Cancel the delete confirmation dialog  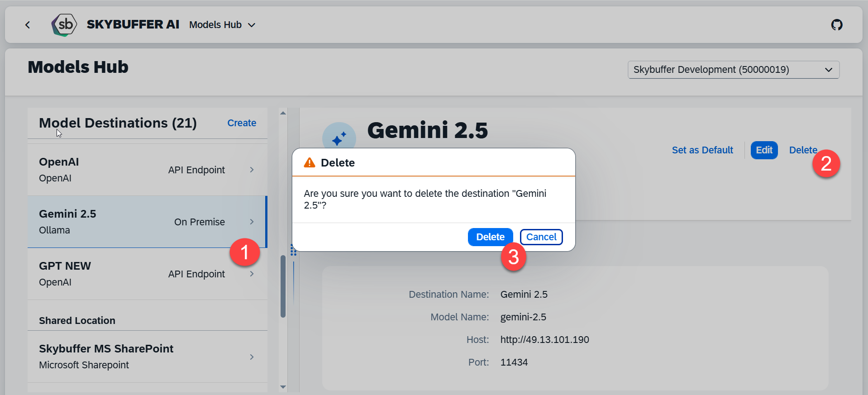point(541,237)
